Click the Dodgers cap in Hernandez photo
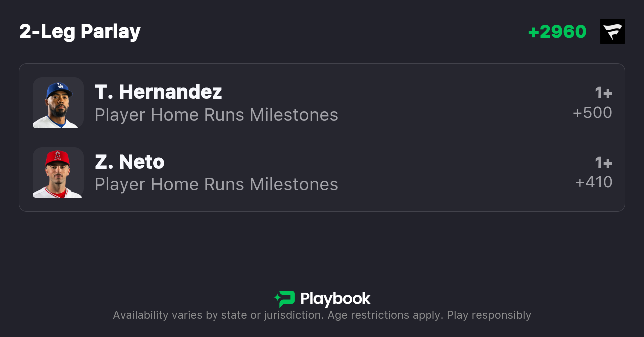Image resolution: width=644 pixels, height=337 pixels. [x=59, y=89]
